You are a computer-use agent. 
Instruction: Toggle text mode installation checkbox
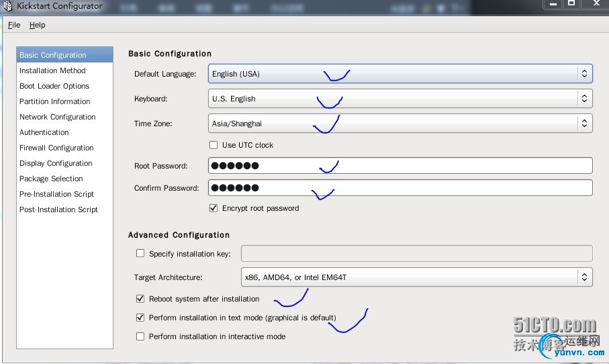tap(140, 318)
